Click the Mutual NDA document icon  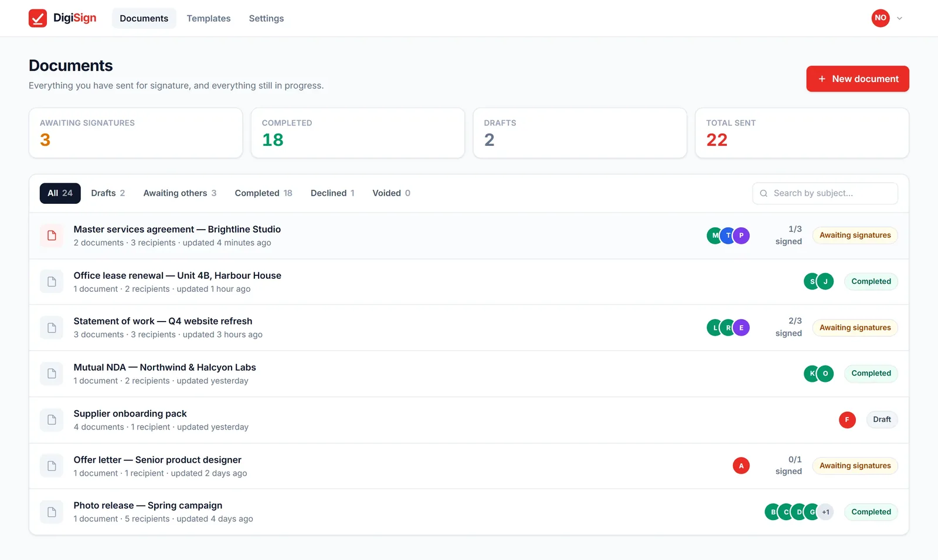click(x=52, y=374)
